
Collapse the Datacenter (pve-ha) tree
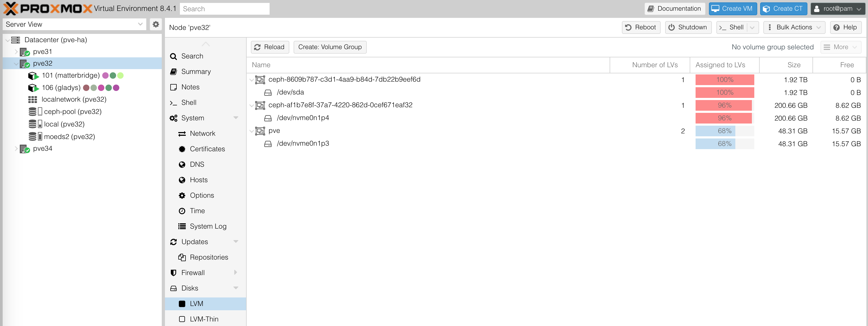click(7, 40)
